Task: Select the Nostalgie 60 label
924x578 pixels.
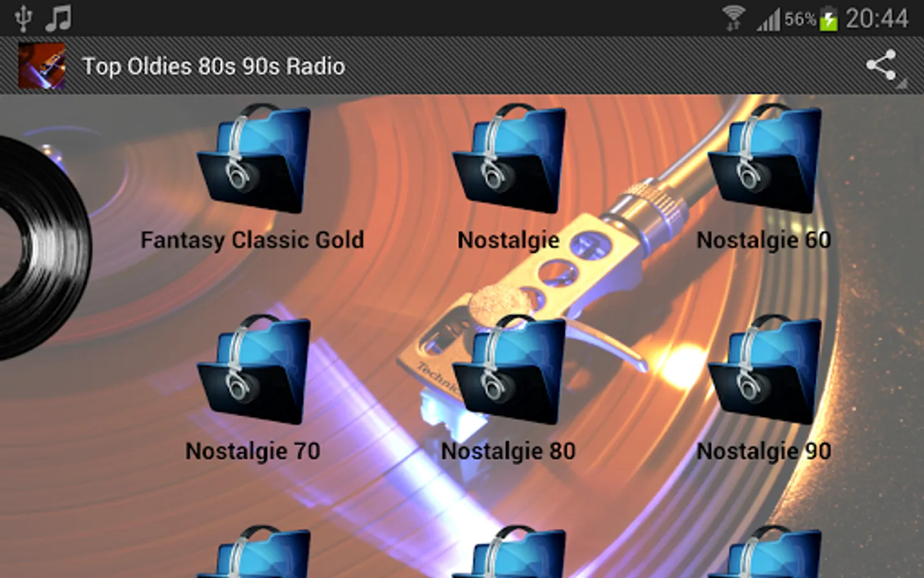Action: coord(764,240)
